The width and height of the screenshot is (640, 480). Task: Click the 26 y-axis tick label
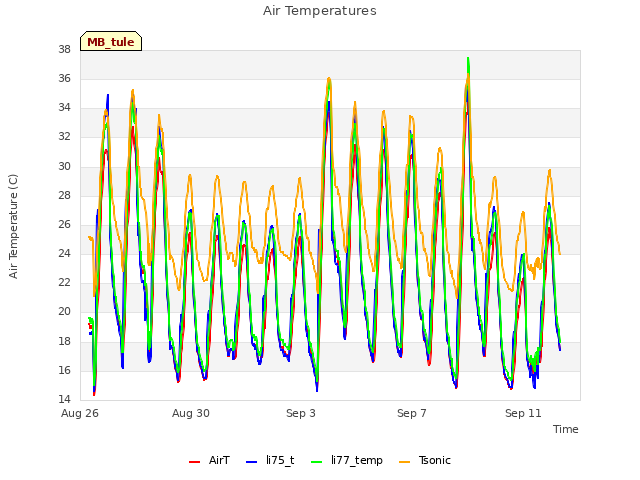coord(64,224)
